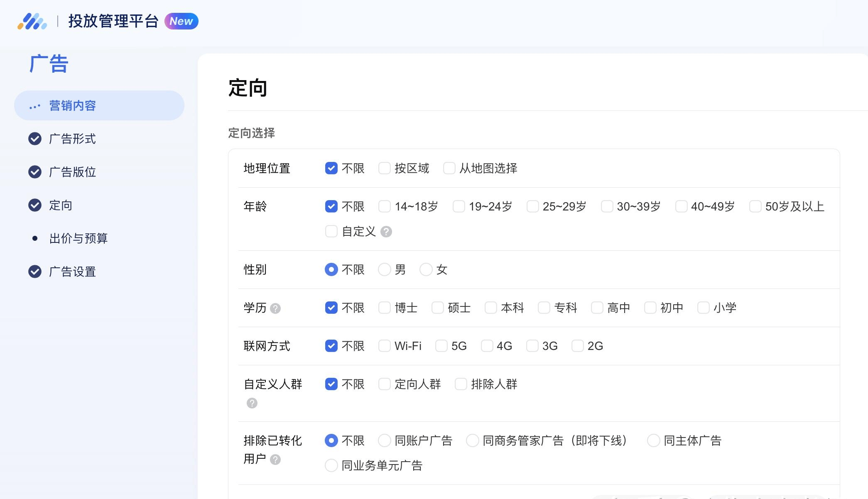Choose 同业务单元广告 radio option

point(331,465)
